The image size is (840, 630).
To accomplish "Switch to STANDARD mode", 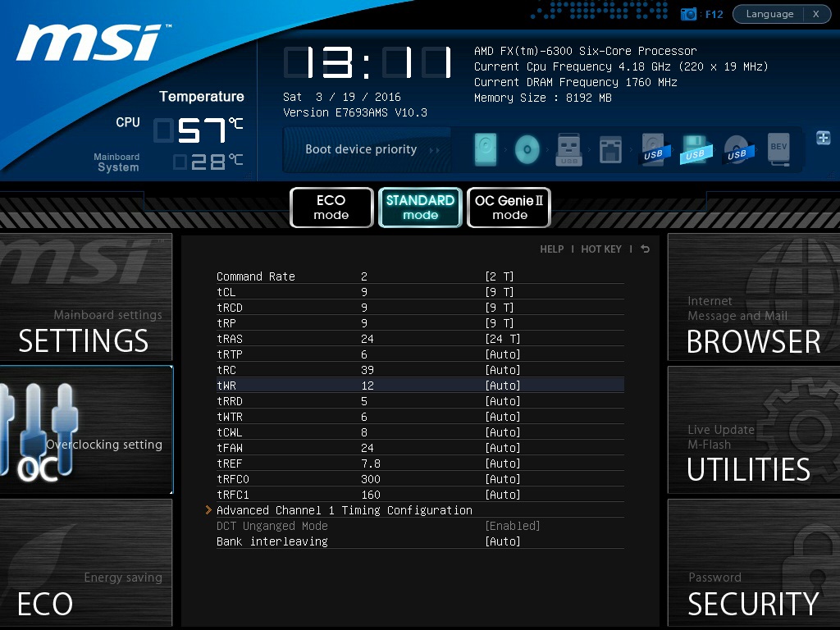I will click(420, 208).
